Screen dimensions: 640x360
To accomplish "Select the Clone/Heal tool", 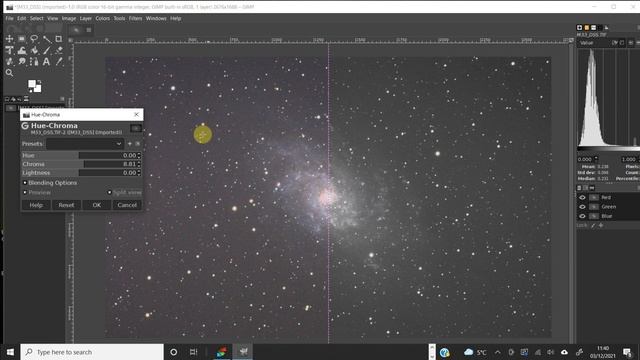I will tap(9, 62).
